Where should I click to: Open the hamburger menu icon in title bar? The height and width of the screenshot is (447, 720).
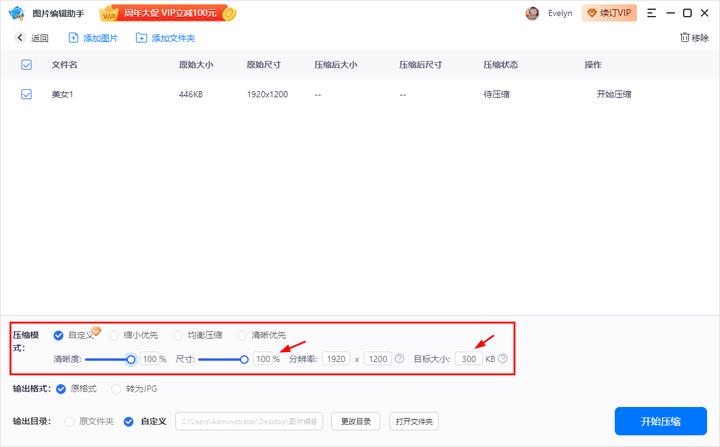[651, 13]
